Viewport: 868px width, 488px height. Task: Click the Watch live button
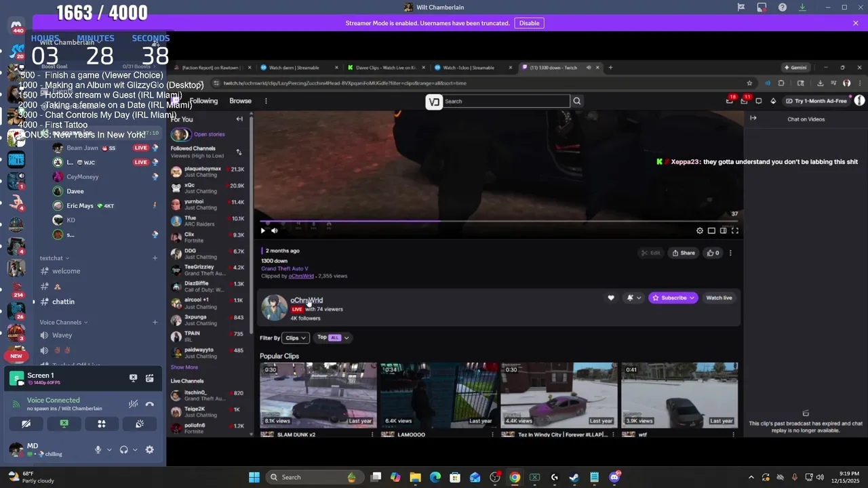pyautogui.click(x=719, y=298)
